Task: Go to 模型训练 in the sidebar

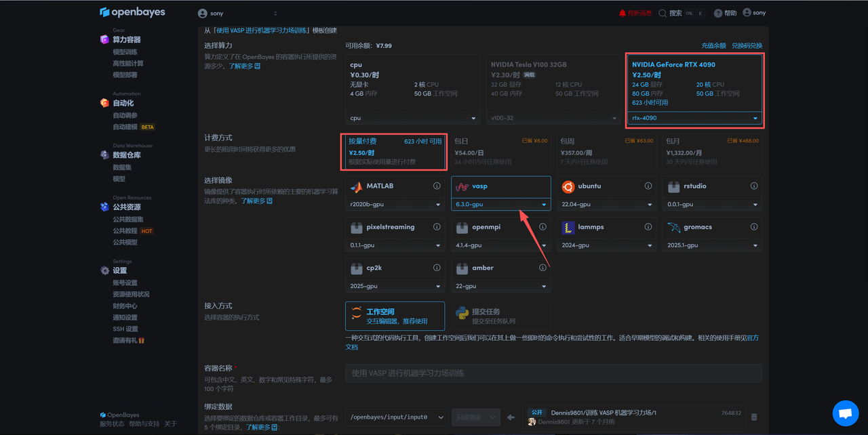Action: (x=125, y=51)
